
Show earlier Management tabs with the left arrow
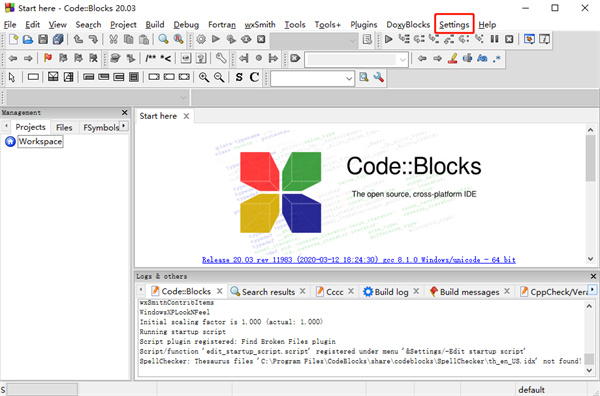pyautogui.click(x=6, y=126)
